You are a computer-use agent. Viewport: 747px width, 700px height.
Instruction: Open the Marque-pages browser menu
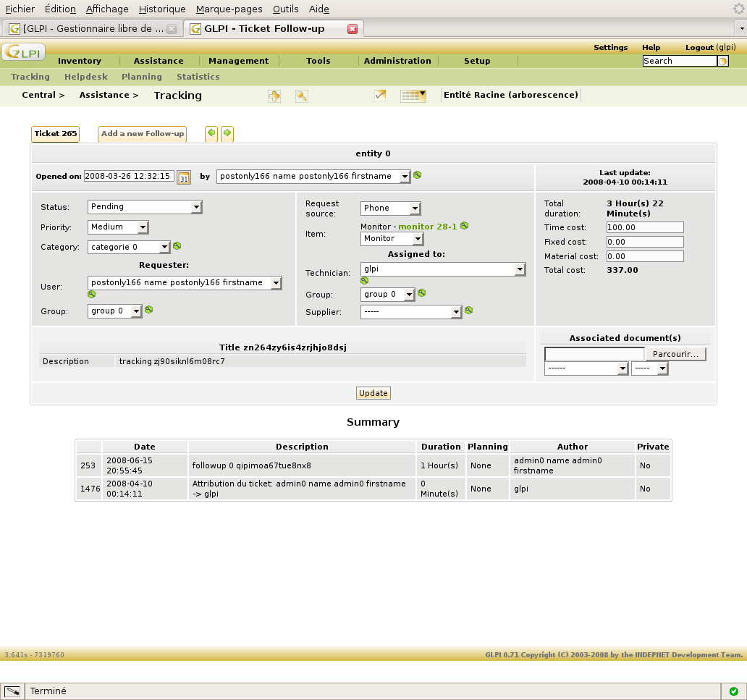click(229, 9)
